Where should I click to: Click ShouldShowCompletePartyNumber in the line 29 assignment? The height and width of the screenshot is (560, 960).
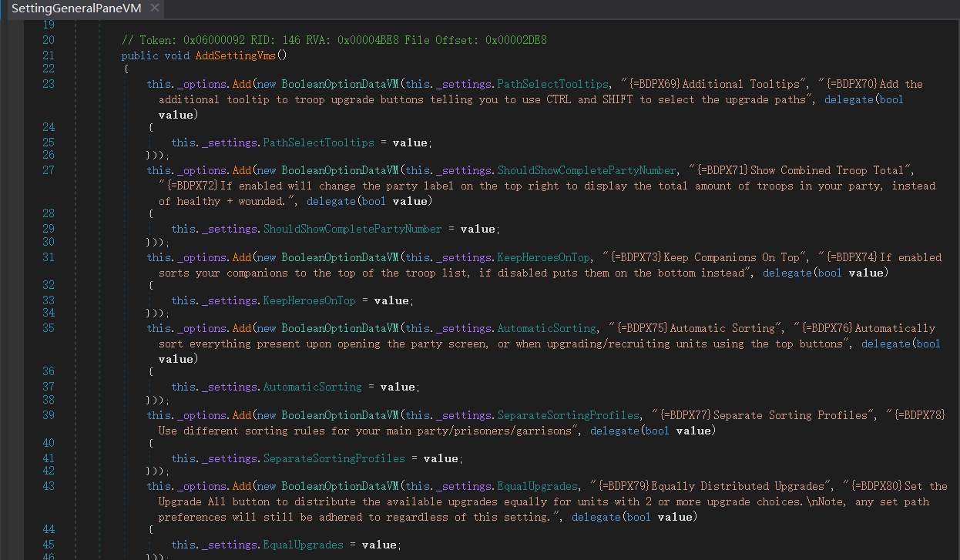pos(353,229)
